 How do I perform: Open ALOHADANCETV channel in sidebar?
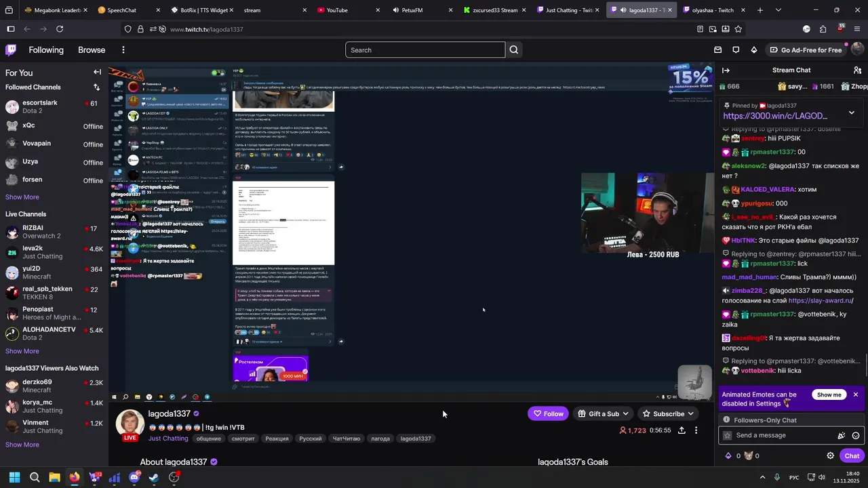pyautogui.click(x=54, y=333)
